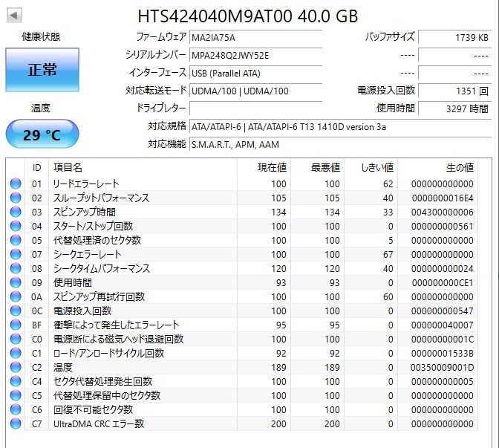Click status icon for ID 02 スループットパフォーマンス
This screenshot has height=448, width=499.
pos(16,198)
